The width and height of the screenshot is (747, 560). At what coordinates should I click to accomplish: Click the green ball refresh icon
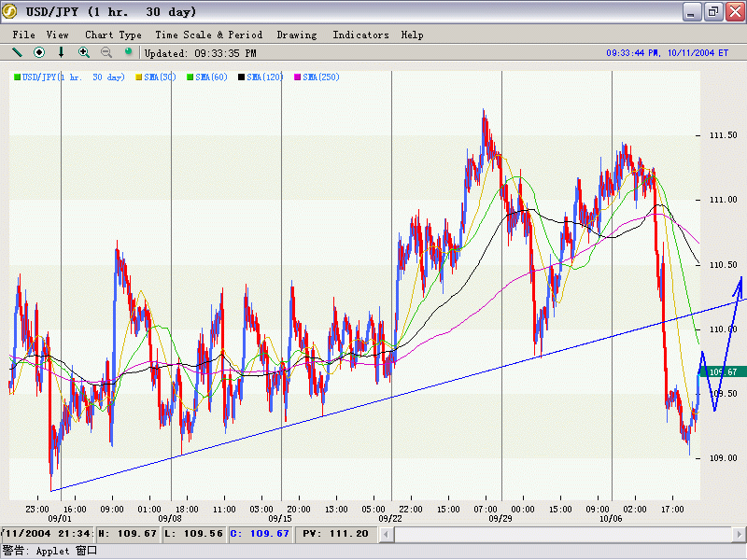pyautogui.click(x=129, y=52)
